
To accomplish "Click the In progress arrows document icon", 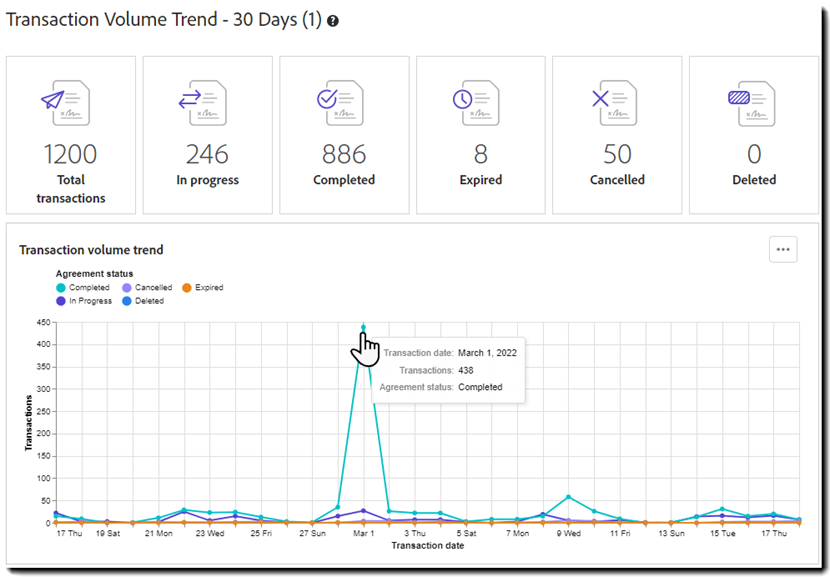I will coord(207,103).
